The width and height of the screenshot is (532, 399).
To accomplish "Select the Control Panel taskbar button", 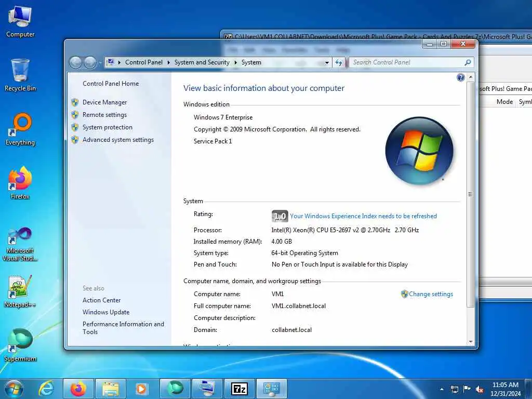I will pos(271,389).
